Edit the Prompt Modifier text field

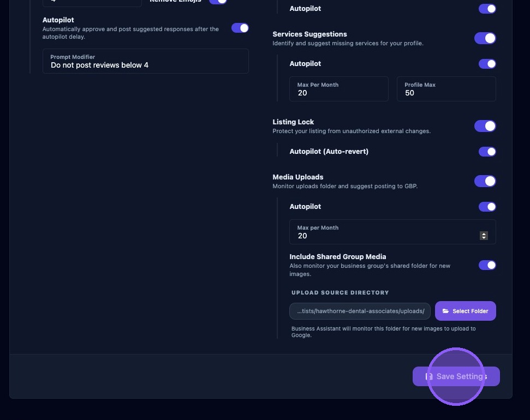coord(146,61)
